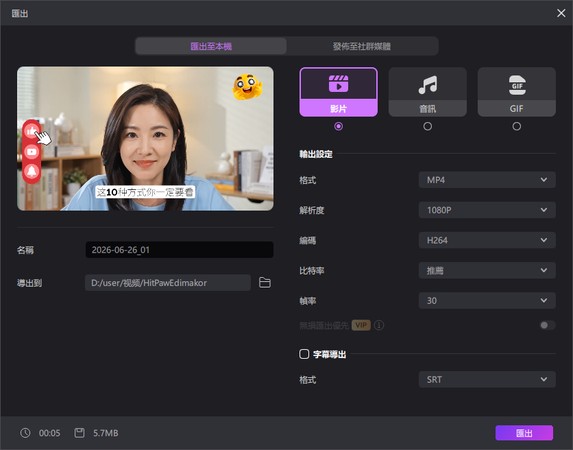Open the frame rate 30 dropdown
The height and width of the screenshot is (450, 573).
[487, 300]
